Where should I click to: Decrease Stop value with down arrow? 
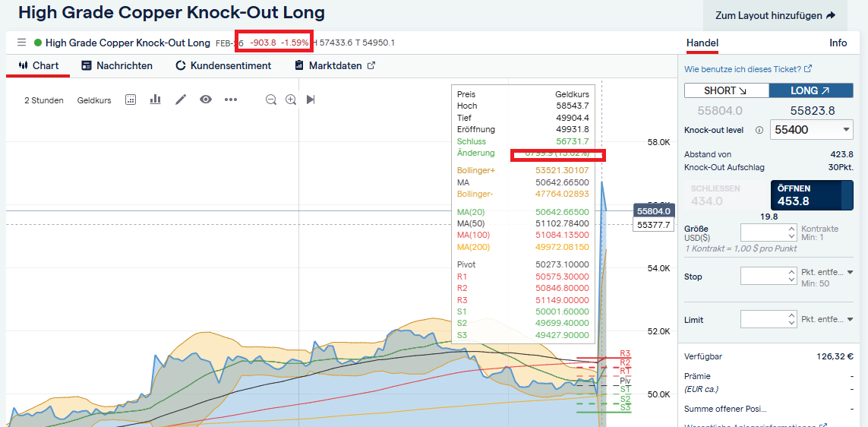(791, 280)
